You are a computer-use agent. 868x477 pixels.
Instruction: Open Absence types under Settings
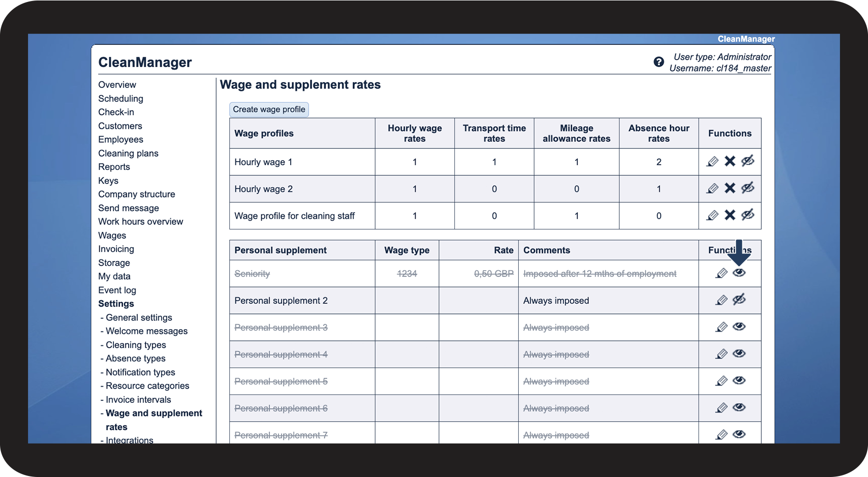pos(136,359)
